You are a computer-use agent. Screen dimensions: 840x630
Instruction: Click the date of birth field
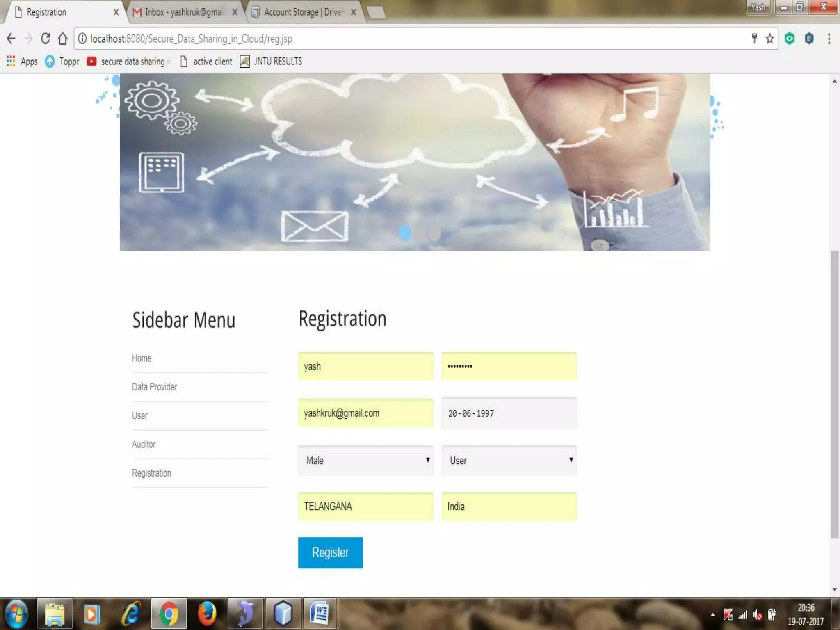(x=509, y=413)
